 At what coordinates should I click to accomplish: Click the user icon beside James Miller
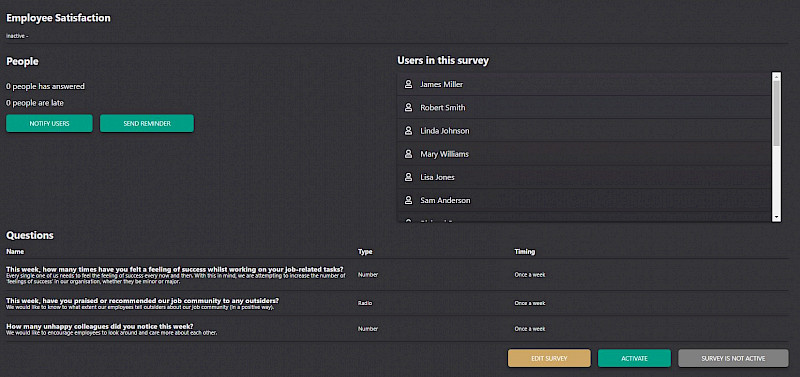[x=408, y=84]
